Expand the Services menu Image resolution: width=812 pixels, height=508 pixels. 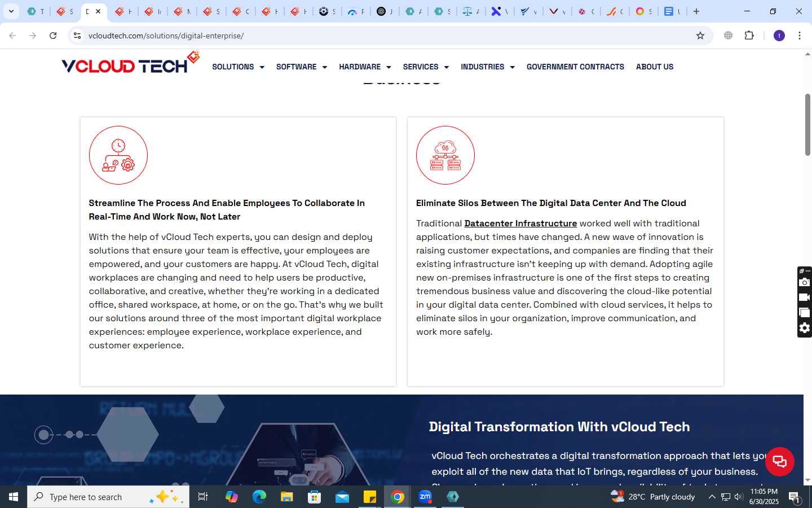tap(426, 67)
